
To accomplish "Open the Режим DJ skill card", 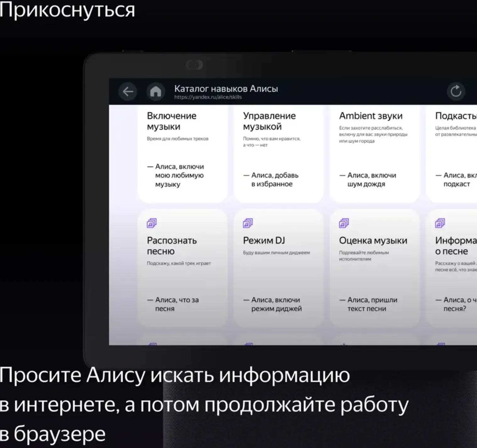I will tap(279, 268).
